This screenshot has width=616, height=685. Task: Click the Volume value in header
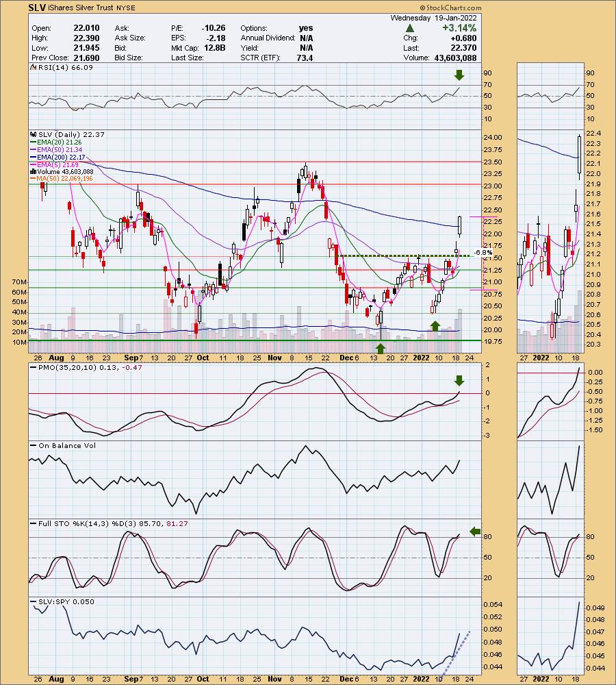pyautogui.click(x=455, y=58)
